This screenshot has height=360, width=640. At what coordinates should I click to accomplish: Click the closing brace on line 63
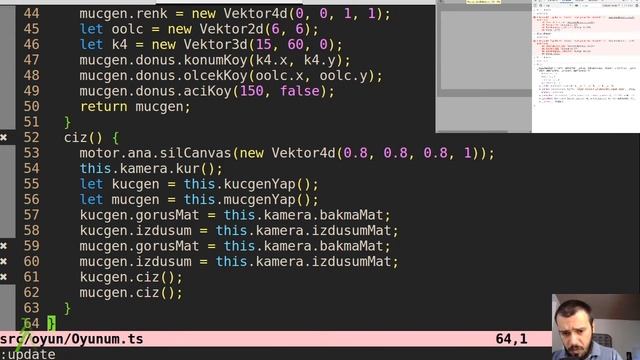(x=67, y=308)
